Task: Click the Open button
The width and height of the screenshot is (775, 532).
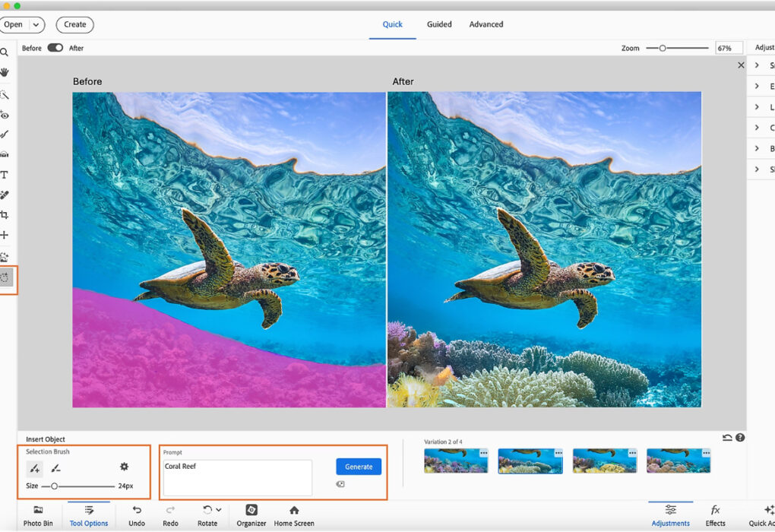Action: click(14, 25)
